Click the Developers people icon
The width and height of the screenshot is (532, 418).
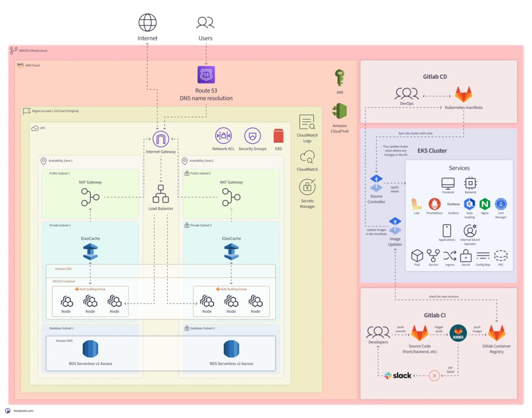378,332
